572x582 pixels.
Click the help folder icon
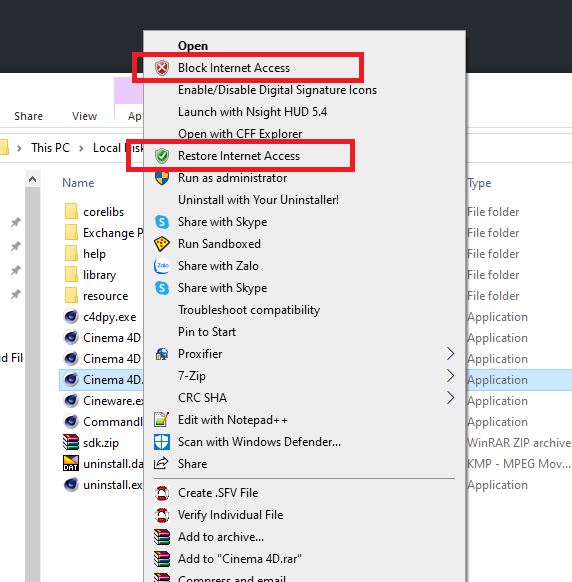click(x=71, y=254)
